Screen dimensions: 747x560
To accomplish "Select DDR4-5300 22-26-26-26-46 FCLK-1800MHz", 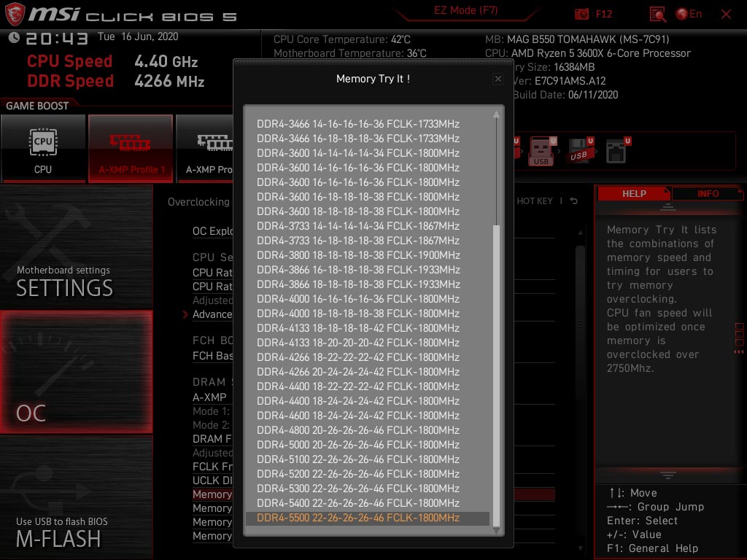I will 357,489.
